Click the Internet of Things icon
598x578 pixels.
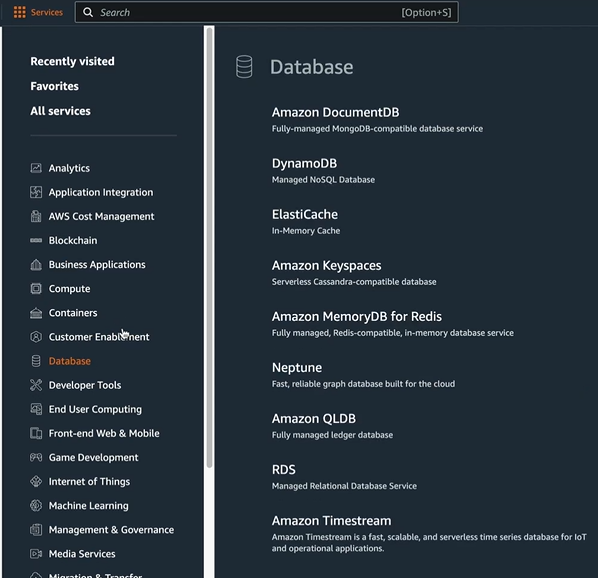coord(36,482)
